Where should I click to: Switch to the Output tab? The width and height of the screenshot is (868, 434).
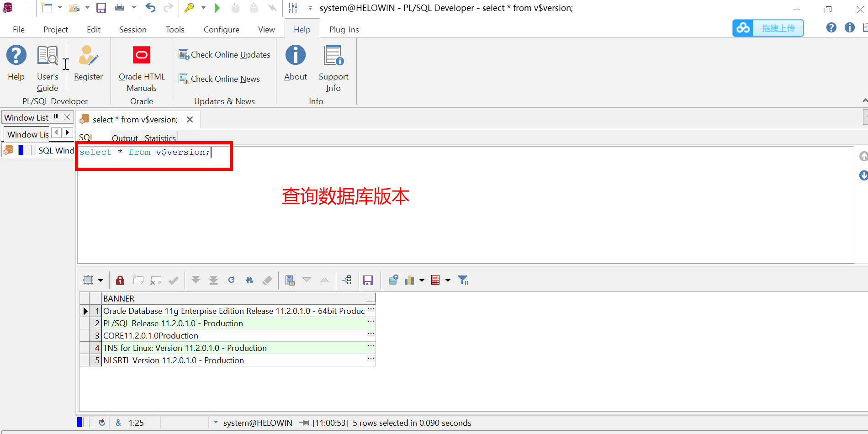click(125, 138)
